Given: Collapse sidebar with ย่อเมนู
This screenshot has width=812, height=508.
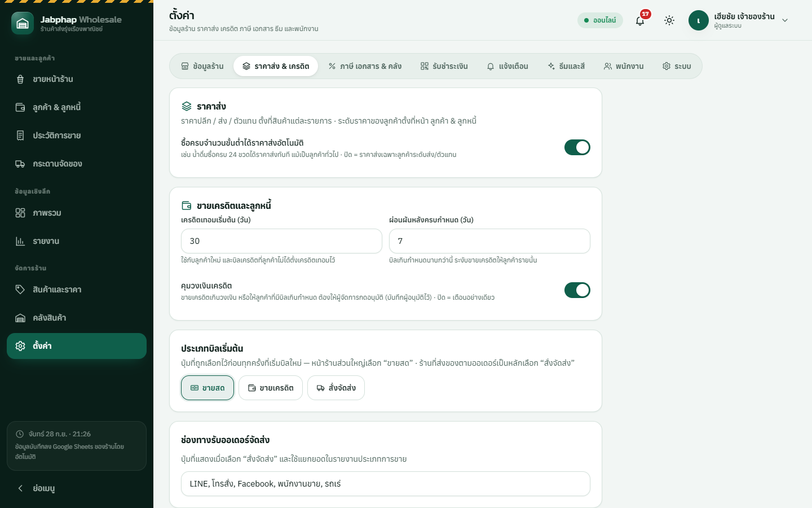Looking at the screenshot, I should 77,488.
